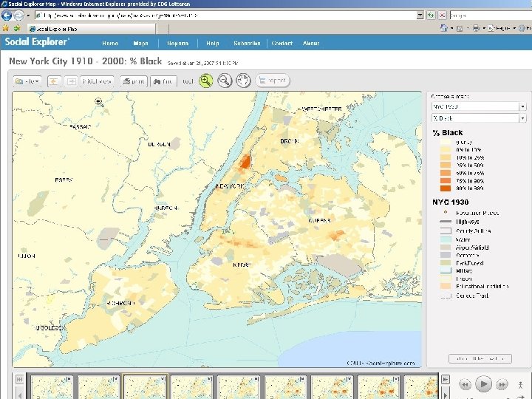Go to next map view arrow
The width and height of the screenshot is (532, 399).
[71, 81]
